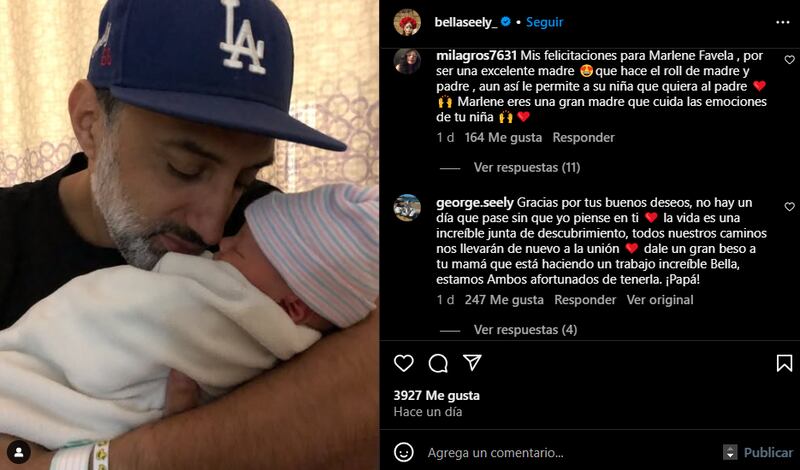Open bellaseely_ profile avatar
Screen dimensions: 800x470
click(x=407, y=22)
